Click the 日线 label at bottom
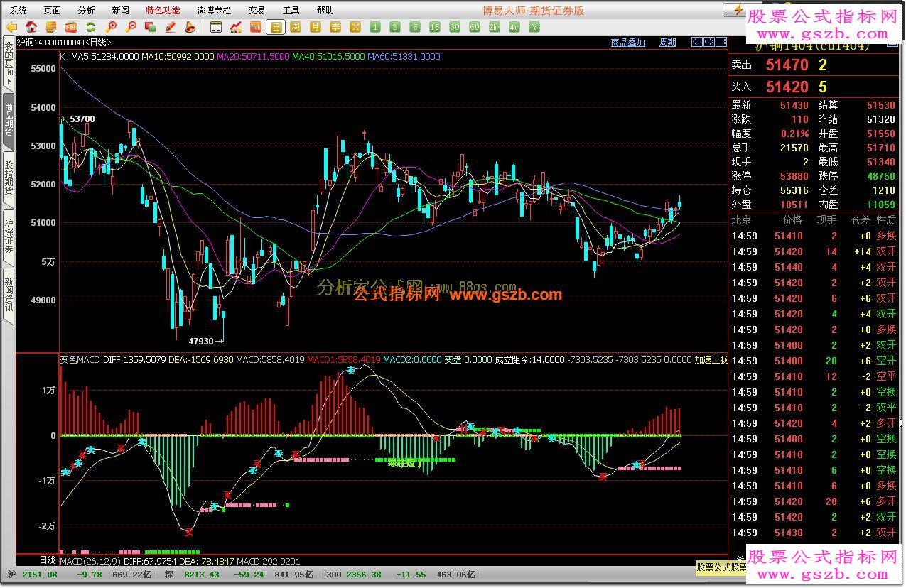 (x=48, y=560)
